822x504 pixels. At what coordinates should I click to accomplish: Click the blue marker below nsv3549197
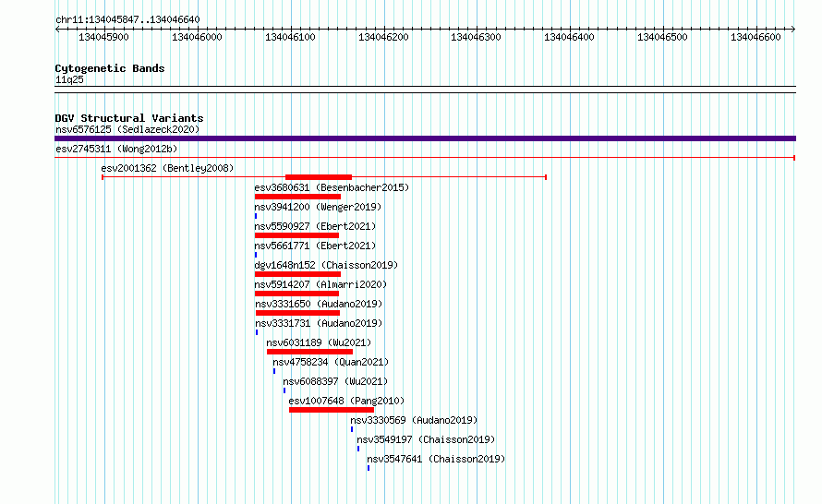358,449
